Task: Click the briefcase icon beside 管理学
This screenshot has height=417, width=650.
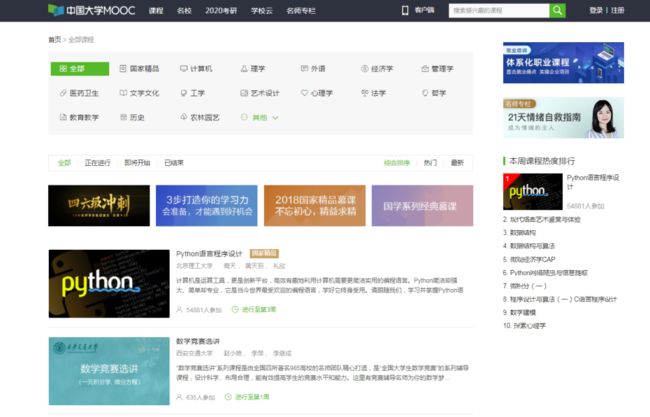Action: point(425,68)
